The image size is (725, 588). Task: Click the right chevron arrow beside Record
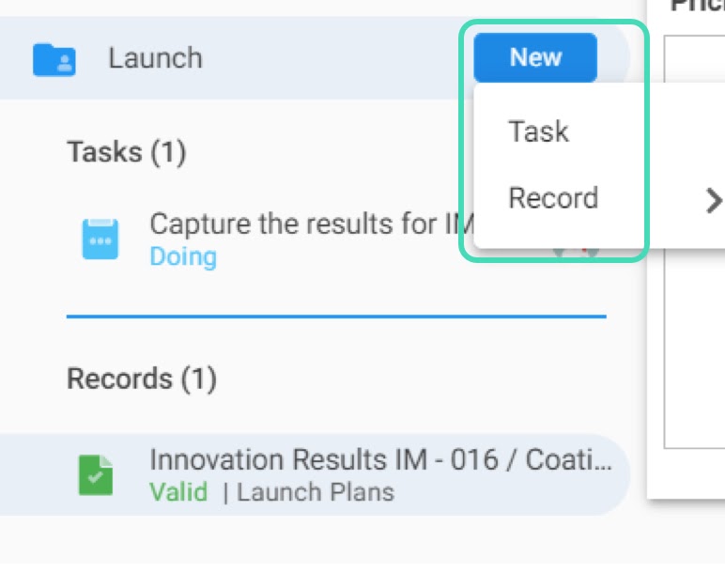[714, 201]
